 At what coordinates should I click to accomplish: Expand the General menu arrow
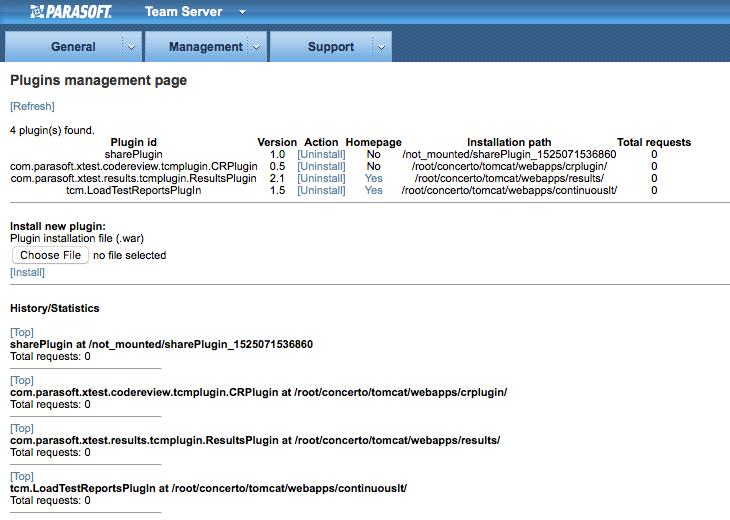(131, 47)
